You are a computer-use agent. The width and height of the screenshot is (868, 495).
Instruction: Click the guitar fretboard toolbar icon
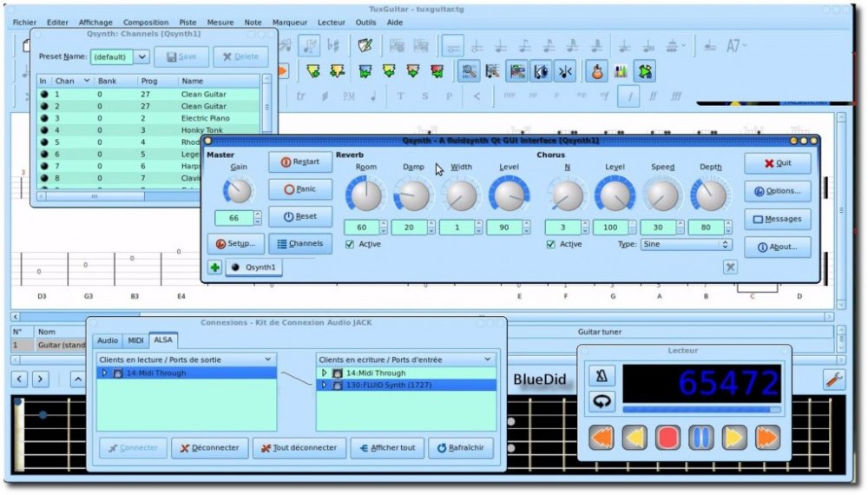(x=597, y=71)
